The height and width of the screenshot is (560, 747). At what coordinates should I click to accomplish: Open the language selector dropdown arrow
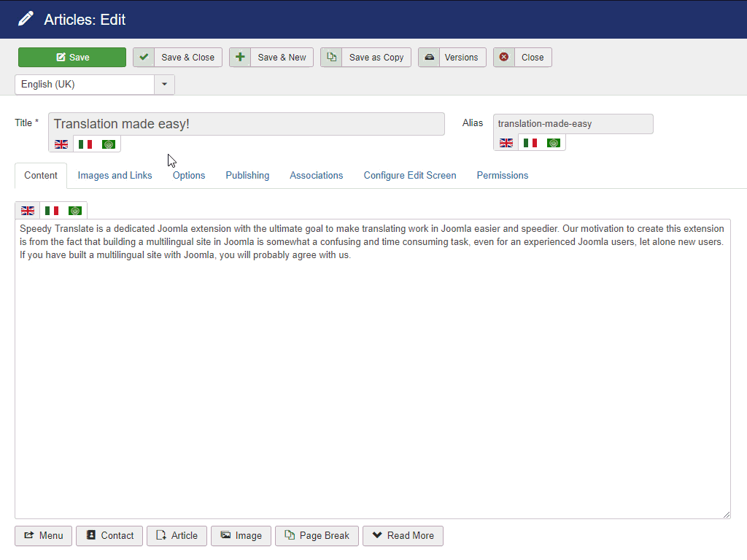[x=164, y=84]
